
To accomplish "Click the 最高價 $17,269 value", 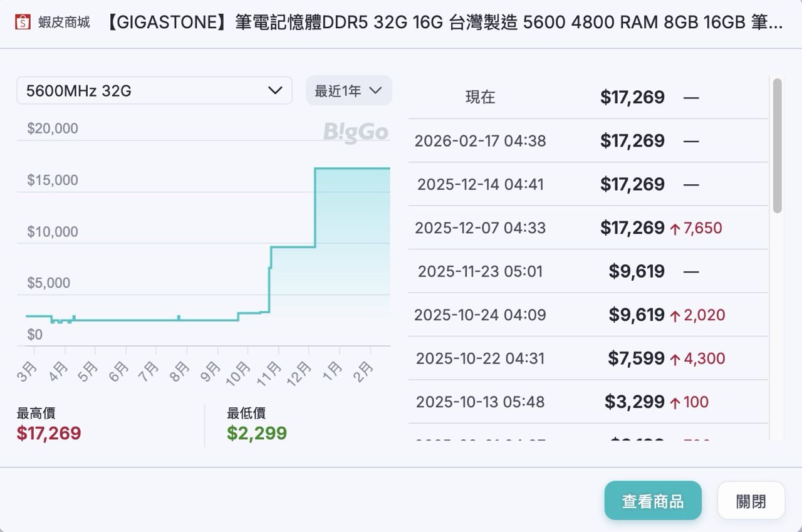I will click(x=49, y=434).
